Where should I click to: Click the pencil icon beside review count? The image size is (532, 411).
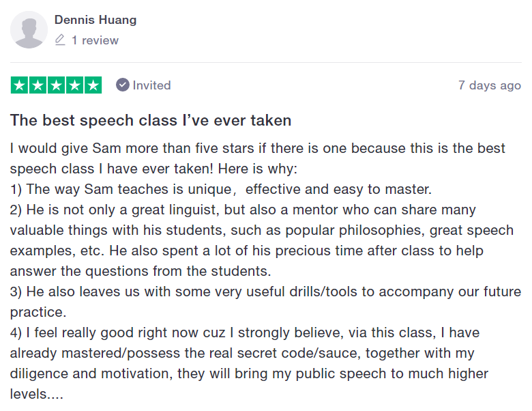(60, 40)
